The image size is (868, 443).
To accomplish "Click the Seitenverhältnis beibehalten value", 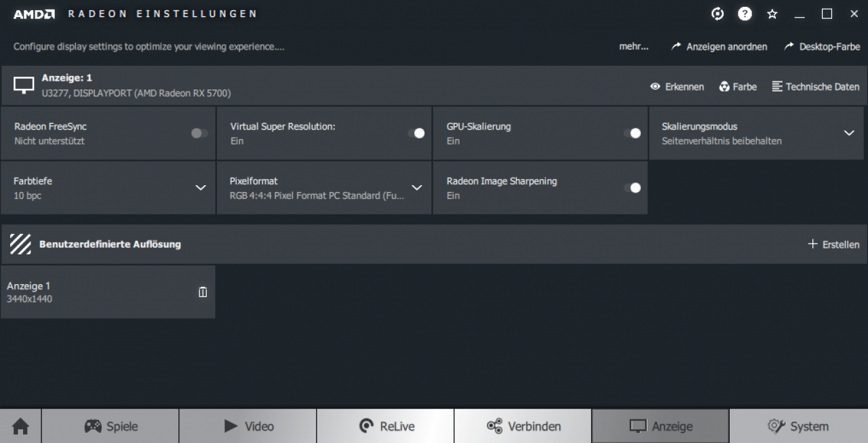I will tap(722, 141).
